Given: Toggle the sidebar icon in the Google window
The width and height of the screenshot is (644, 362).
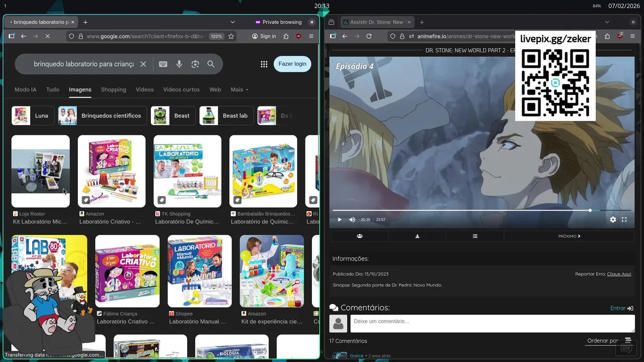Looking at the screenshot, I should 12,36.
